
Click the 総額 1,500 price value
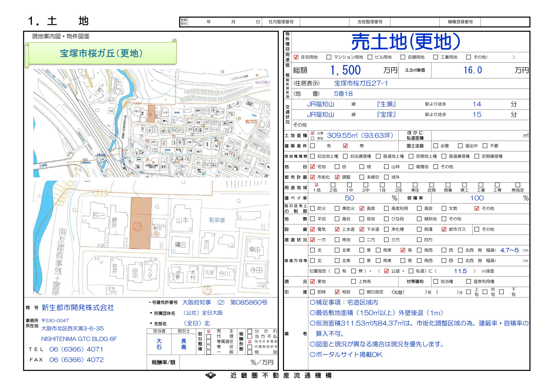coord(345,70)
